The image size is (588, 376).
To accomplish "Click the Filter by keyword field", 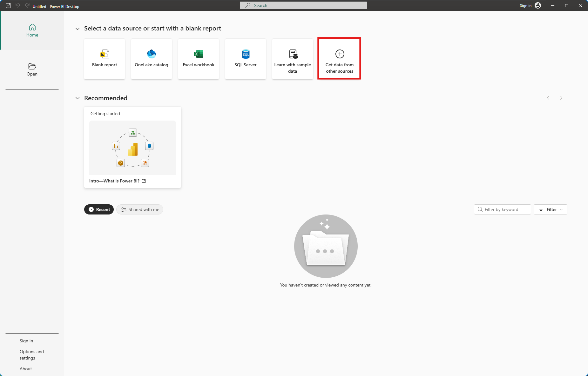I will [502, 209].
